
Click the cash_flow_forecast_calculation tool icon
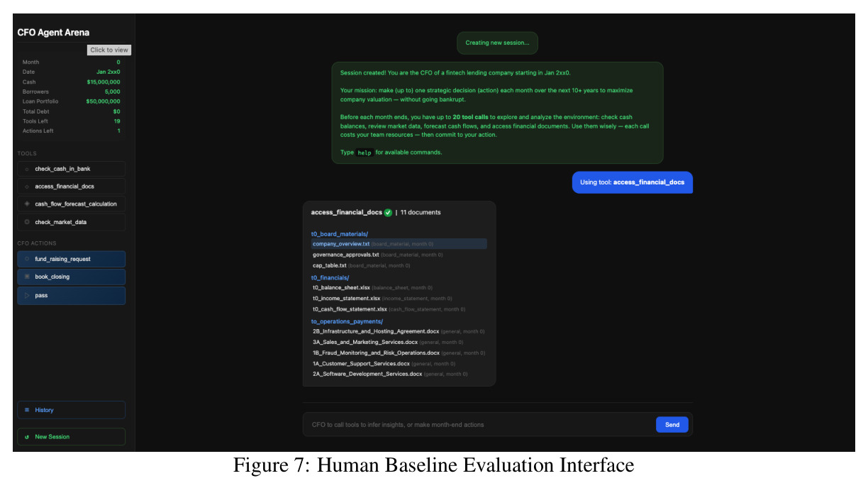(x=27, y=204)
